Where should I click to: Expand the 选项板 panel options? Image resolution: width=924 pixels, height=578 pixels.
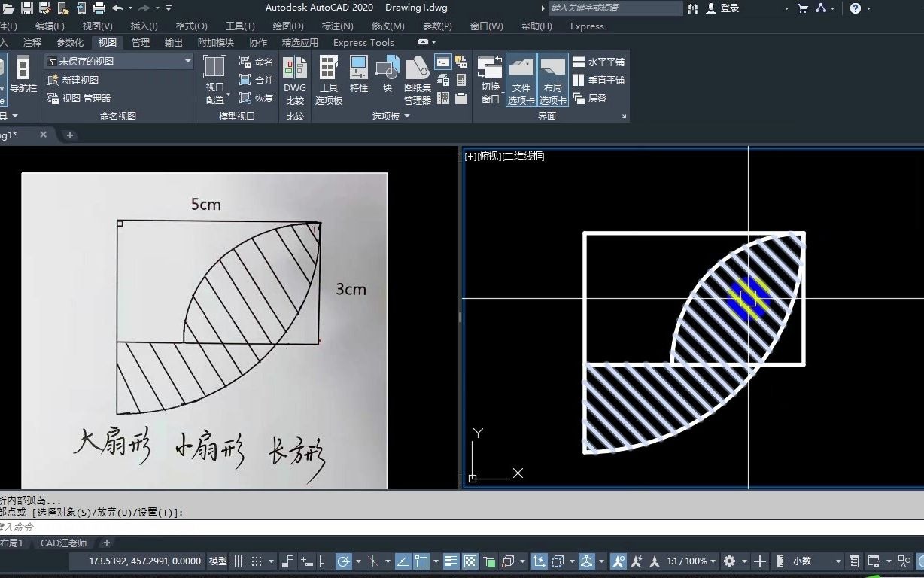point(406,116)
